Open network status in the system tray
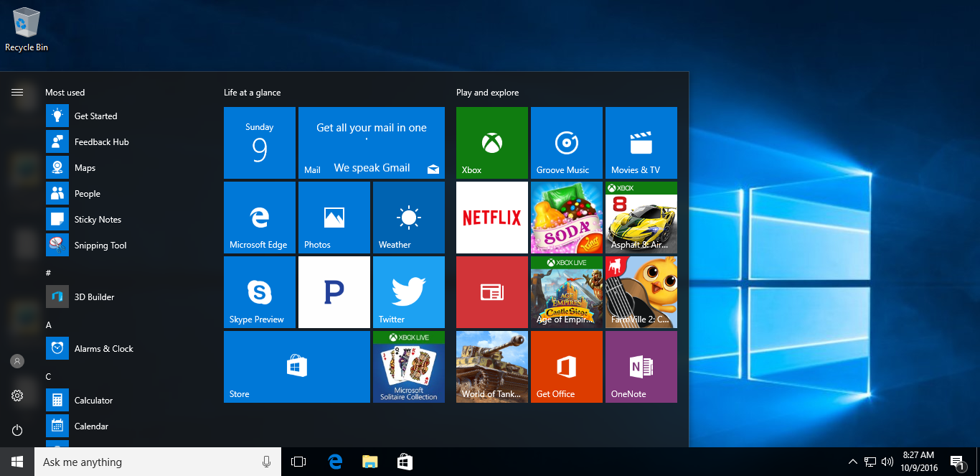This screenshot has height=476, width=980. (x=870, y=462)
